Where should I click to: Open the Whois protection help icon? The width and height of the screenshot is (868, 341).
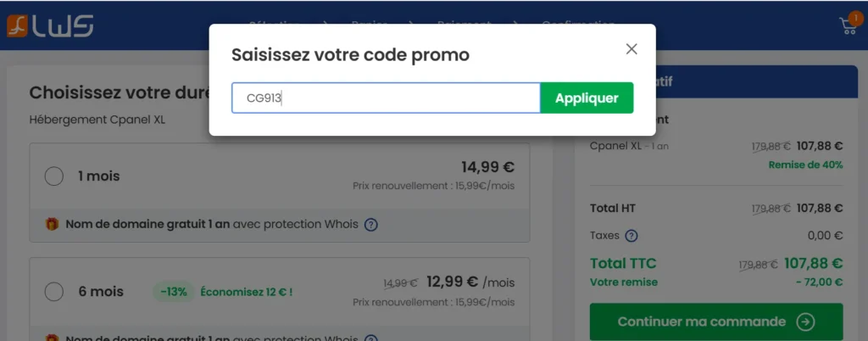[x=370, y=225]
